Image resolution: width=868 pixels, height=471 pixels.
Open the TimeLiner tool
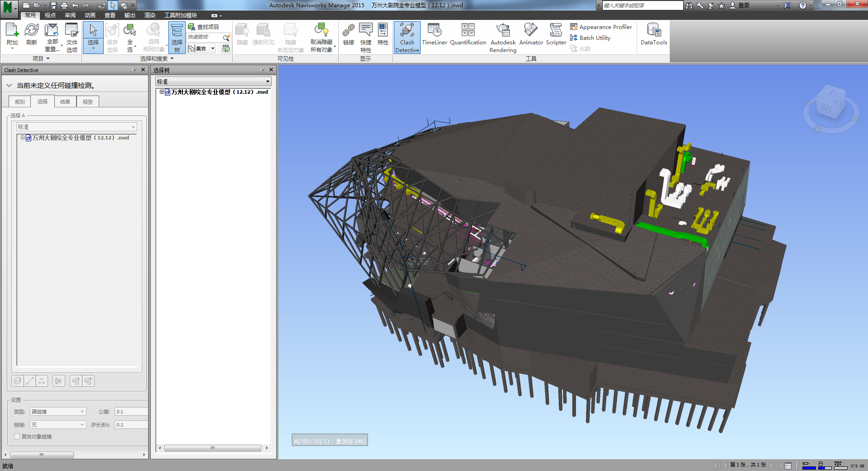tap(434, 34)
